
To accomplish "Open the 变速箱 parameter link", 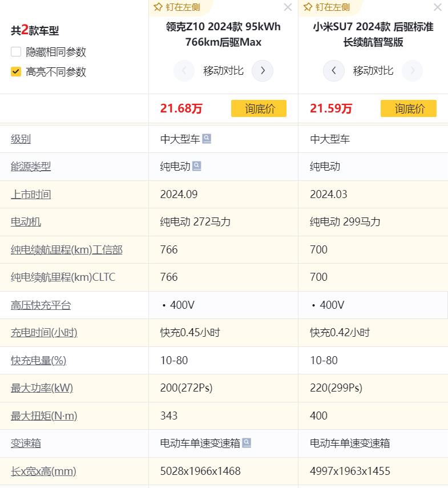I will (26, 443).
